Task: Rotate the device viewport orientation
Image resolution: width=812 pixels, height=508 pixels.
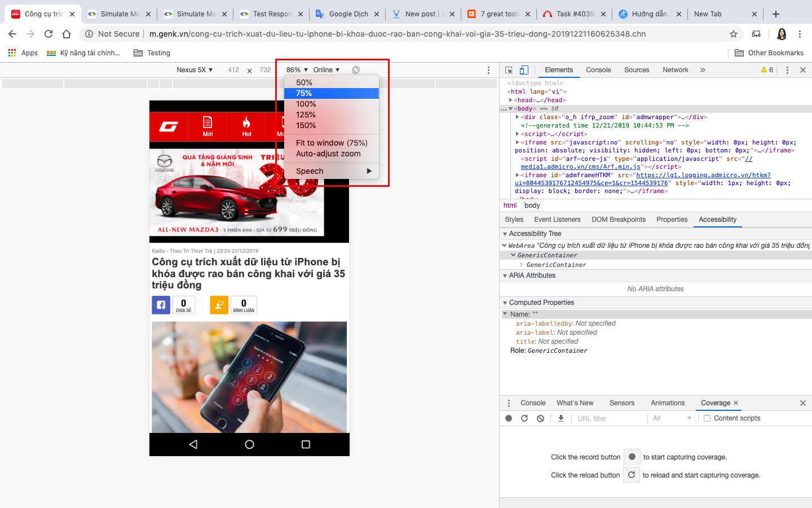Action: (x=356, y=70)
